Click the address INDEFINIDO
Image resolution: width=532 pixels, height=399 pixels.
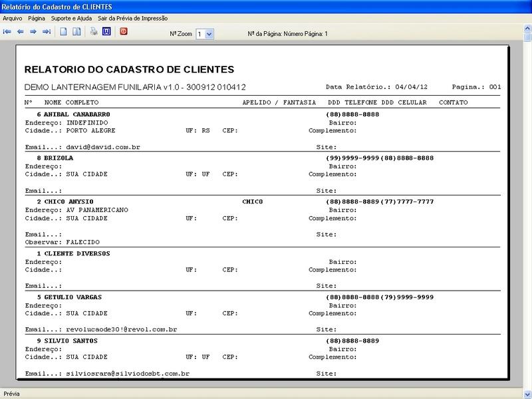click(x=87, y=123)
